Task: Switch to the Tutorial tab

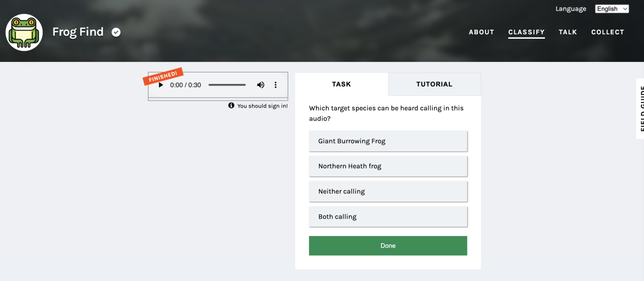Action: point(434,84)
